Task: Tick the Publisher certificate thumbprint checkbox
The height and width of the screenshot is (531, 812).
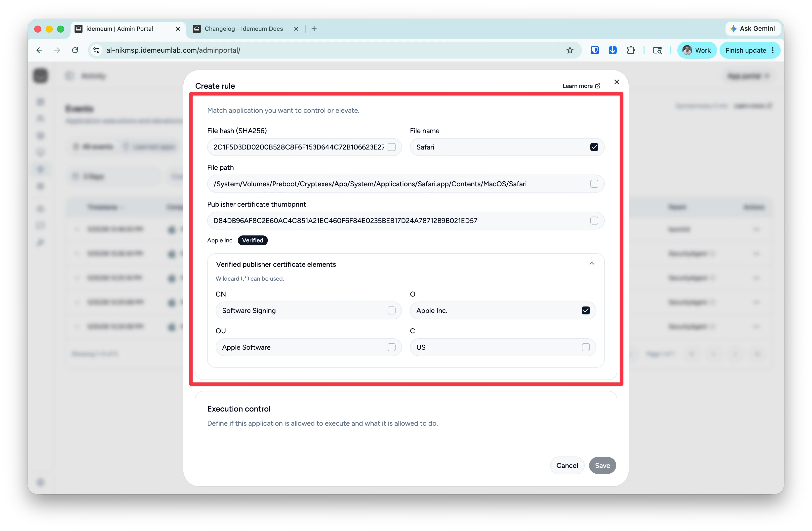Action: click(594, 221)
